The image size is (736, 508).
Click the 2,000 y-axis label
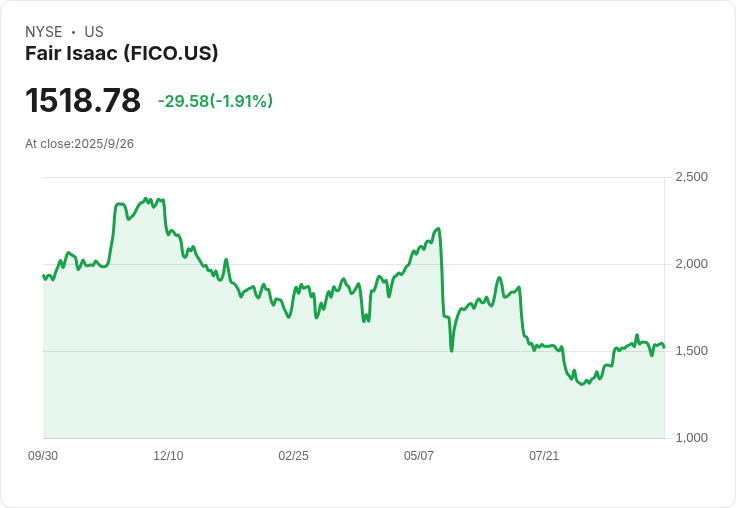[691, 264]
